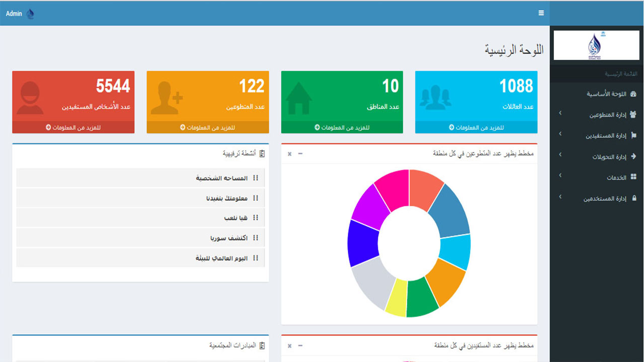This screenshot has height=362, width=644.
Task: Click the families group icon on blue card
Action: point(435,98)
